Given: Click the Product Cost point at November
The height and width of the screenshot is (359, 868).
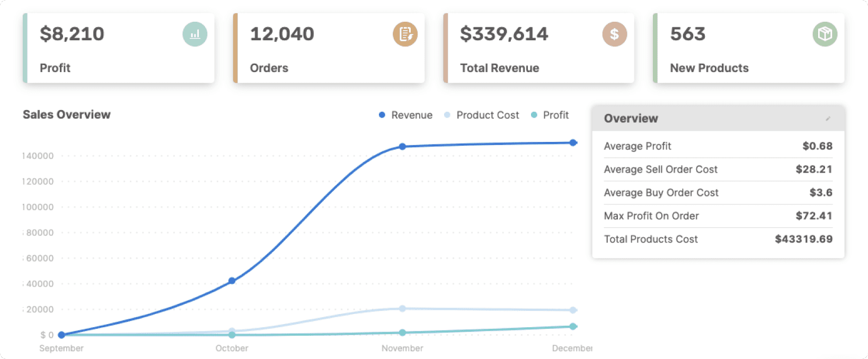Looking at the screenshot, I should pyautogui.click(x=402, y=308).
